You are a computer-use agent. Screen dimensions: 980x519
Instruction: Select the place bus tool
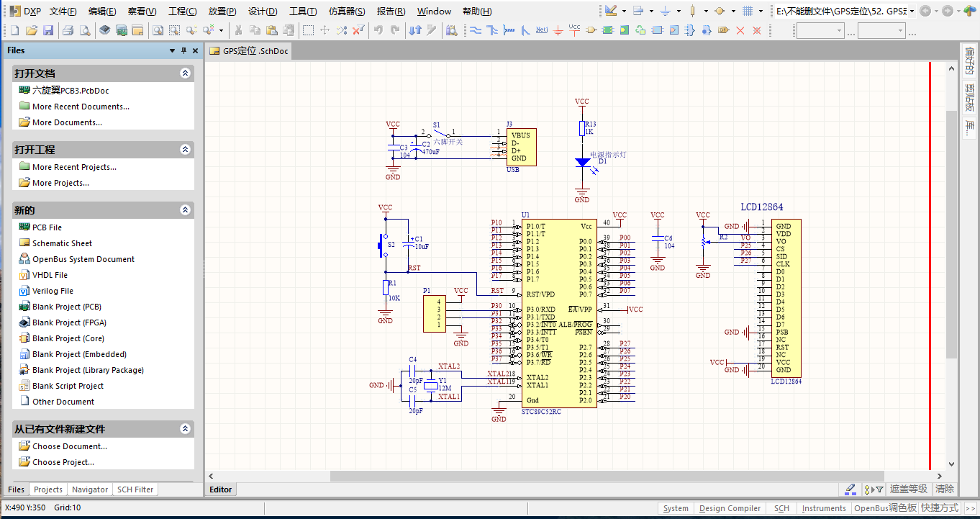tap(492, 30)
